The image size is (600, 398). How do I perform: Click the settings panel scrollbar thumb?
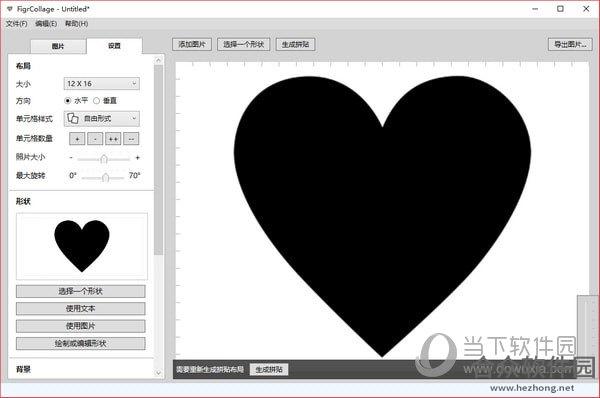159,160
